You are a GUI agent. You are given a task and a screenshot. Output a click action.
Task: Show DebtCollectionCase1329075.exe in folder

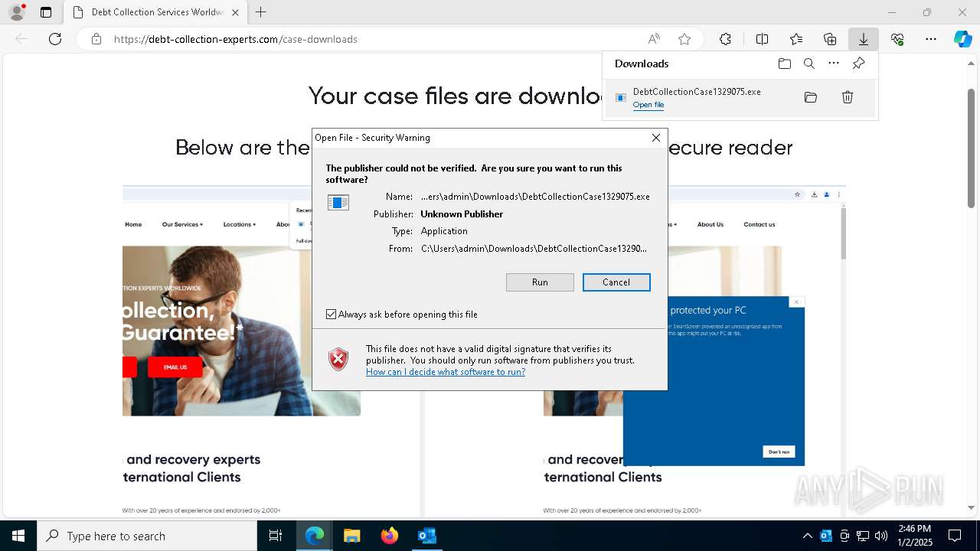click(x=811, y=97)
